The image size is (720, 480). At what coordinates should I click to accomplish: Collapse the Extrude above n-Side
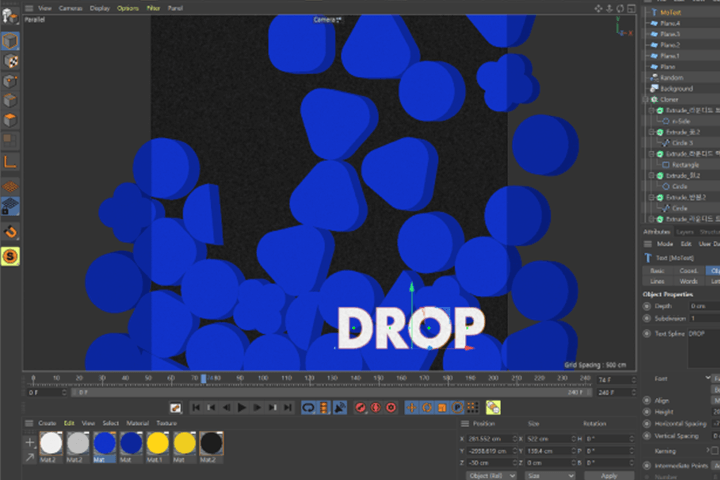pyautogui.click(x=651, y=110)
